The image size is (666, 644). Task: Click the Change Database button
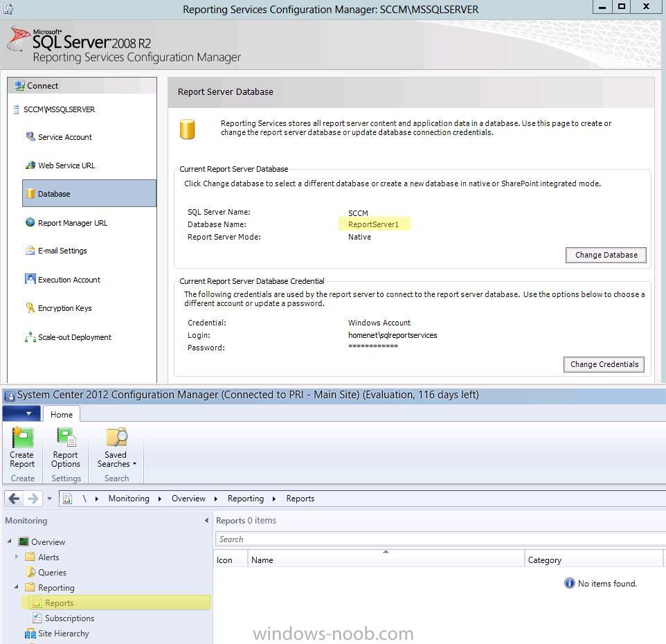tap(606, 255)
